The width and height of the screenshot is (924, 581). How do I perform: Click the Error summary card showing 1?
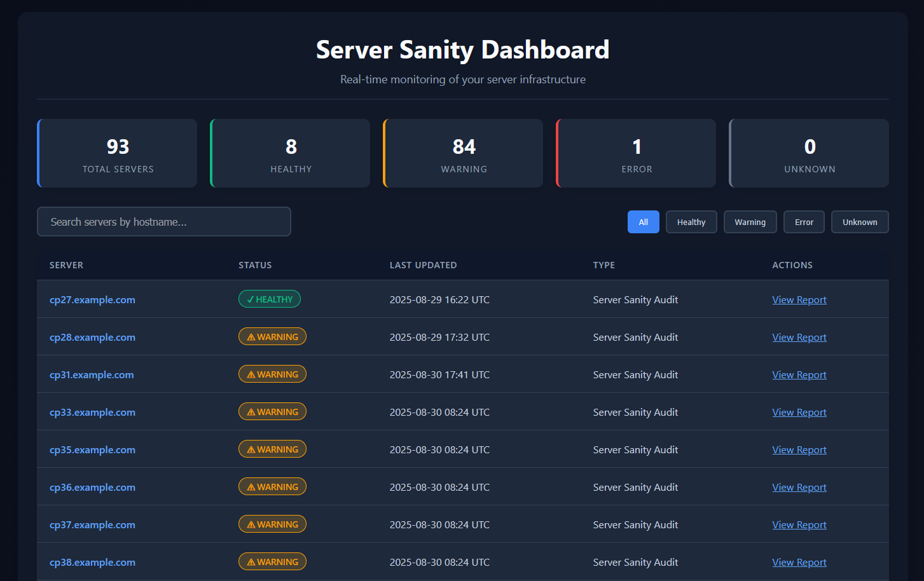[636, 153]
